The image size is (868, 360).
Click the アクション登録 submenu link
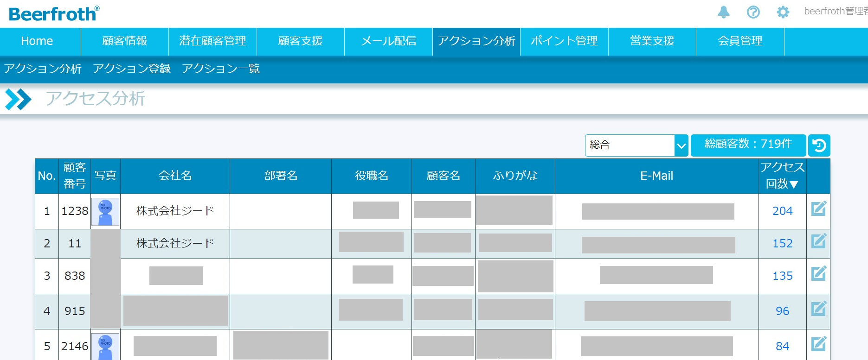tap(132, 69)
